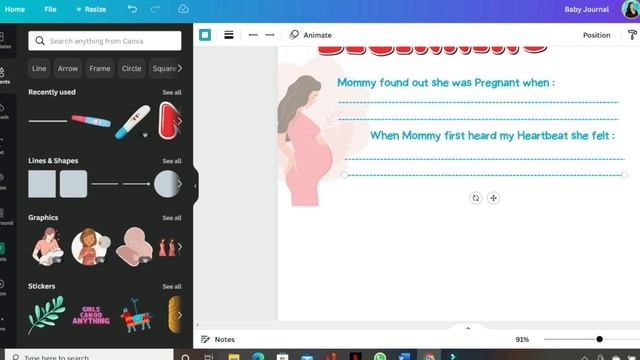This screenshot has height=360, width=640.
Task: Click the copy style paint roller icon
Action: (632, 35)
